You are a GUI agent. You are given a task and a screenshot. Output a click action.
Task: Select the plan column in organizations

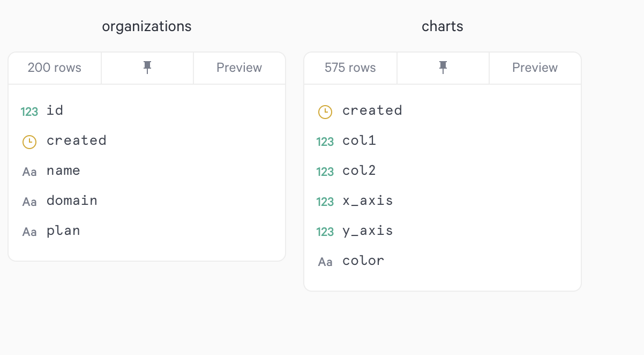tap(63, 231)
